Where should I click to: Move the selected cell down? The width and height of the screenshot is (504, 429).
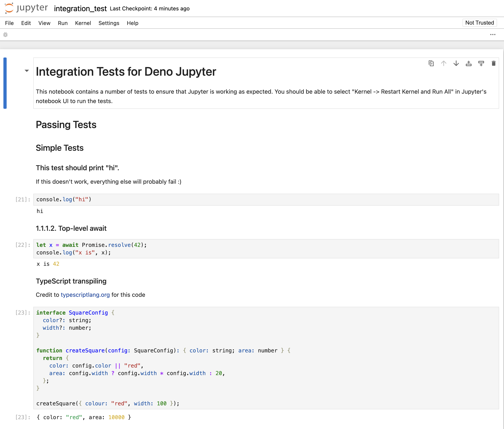(456, 63)
